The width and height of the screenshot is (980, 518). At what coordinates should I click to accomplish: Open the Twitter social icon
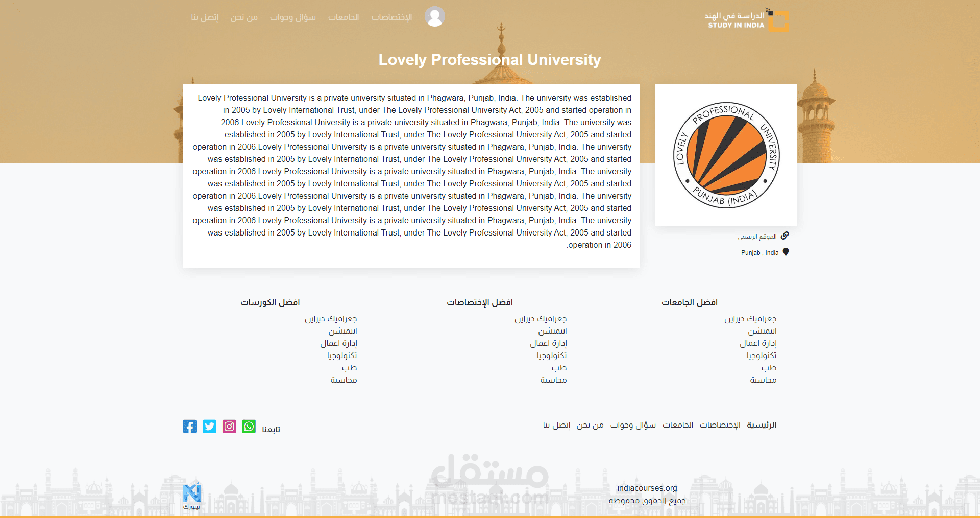pyautogui.click(x=210, y=427)
